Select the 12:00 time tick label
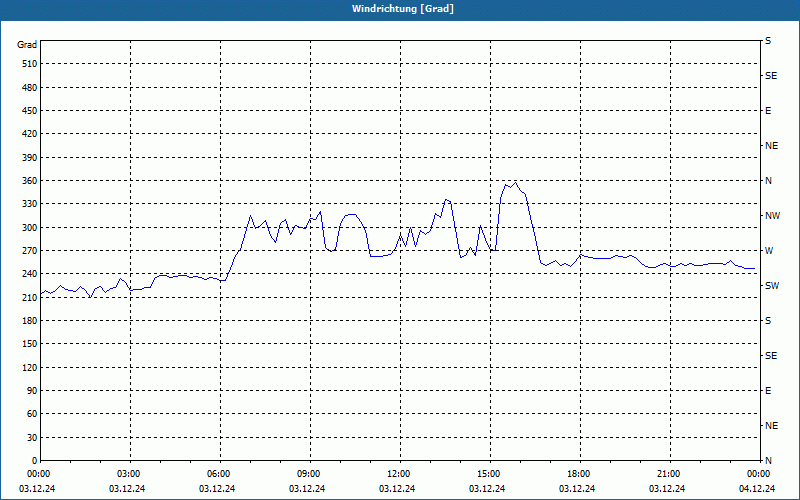800x500 pixels. (400, 474)
